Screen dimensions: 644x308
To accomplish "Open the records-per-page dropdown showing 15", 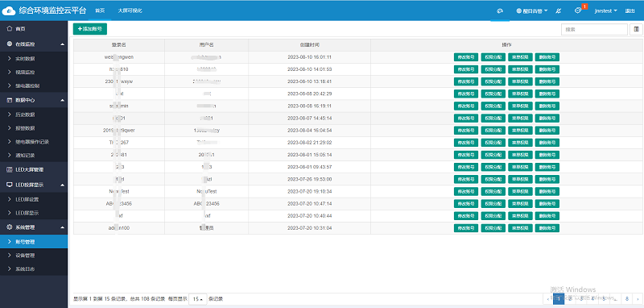I will point(198,299).
